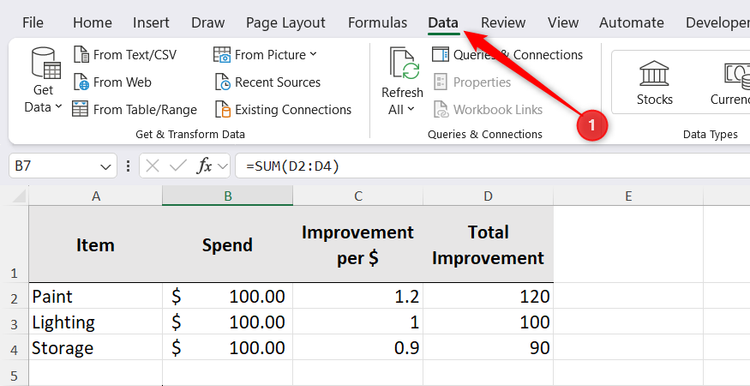Open the Page Layout tab

click(286, 22)
